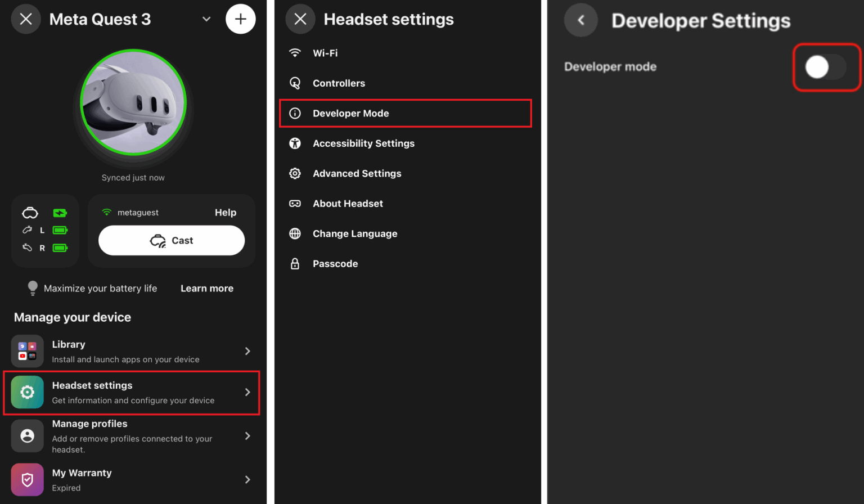Viewport: 864px width, 504px height.
Task: Click the My Warranty shield icon
Action: [27, 479]
